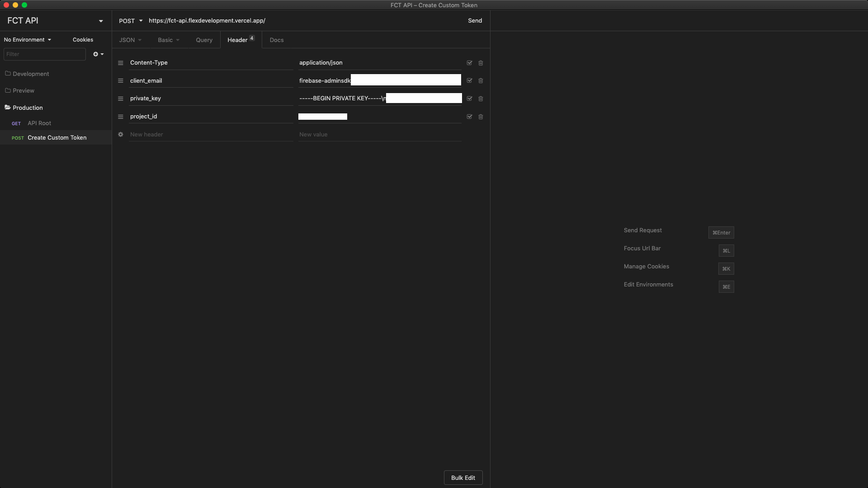Select the Header tab
Screen dimensions: 868x488
[241, 40]
